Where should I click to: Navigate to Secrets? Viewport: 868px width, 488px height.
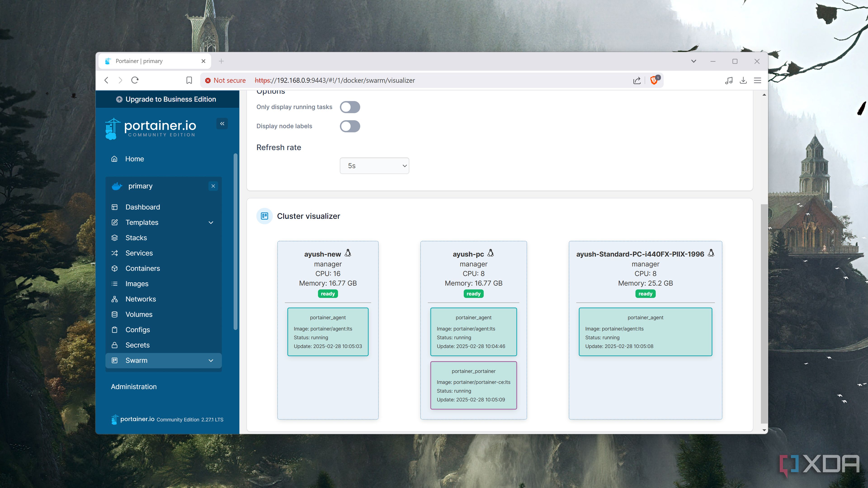(137, 345)
